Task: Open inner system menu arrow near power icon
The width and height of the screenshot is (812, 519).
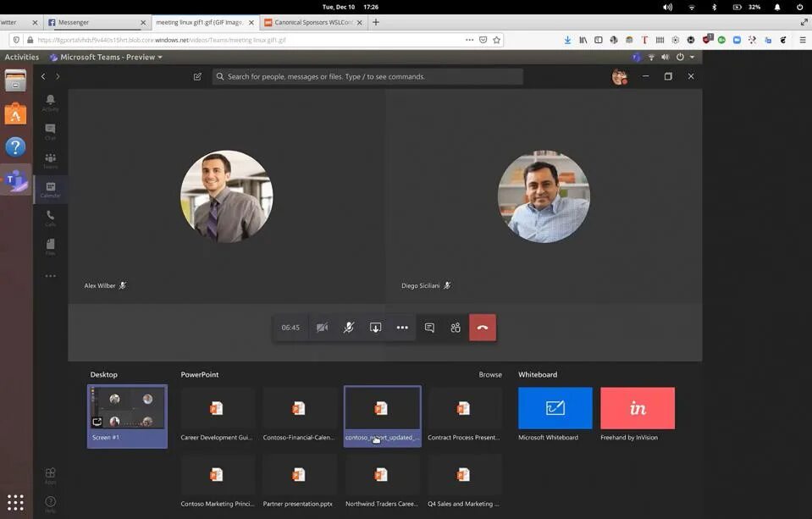Action: 693,57
